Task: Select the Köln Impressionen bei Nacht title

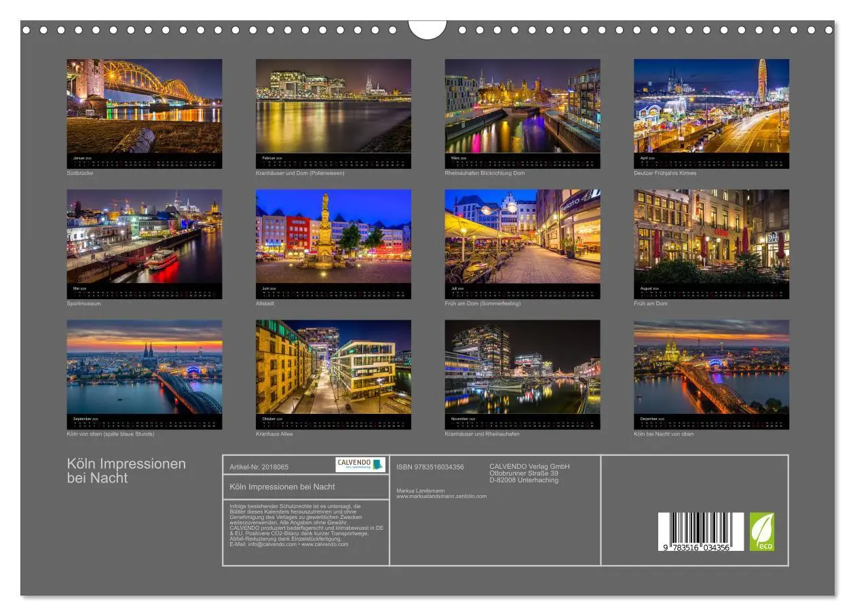Action: point(126,471)
